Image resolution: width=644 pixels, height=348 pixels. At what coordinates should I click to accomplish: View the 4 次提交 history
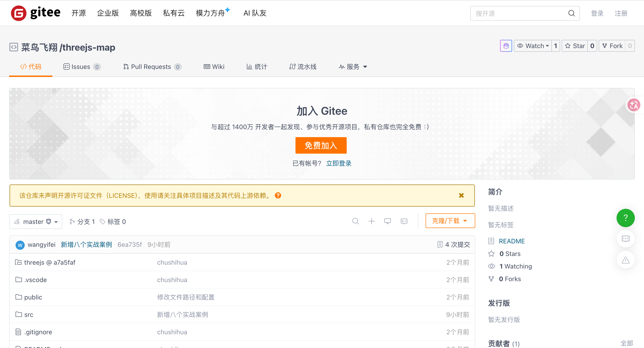coord(453,245)
